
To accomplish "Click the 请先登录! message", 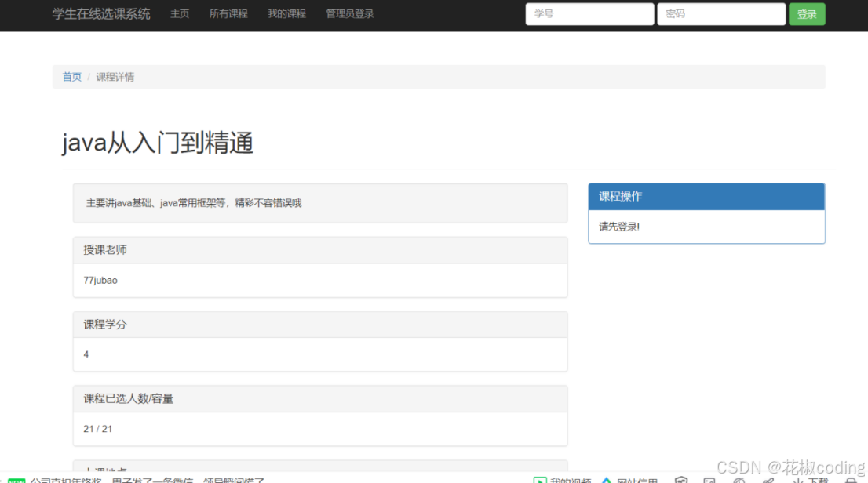I will tap(619, 227).
